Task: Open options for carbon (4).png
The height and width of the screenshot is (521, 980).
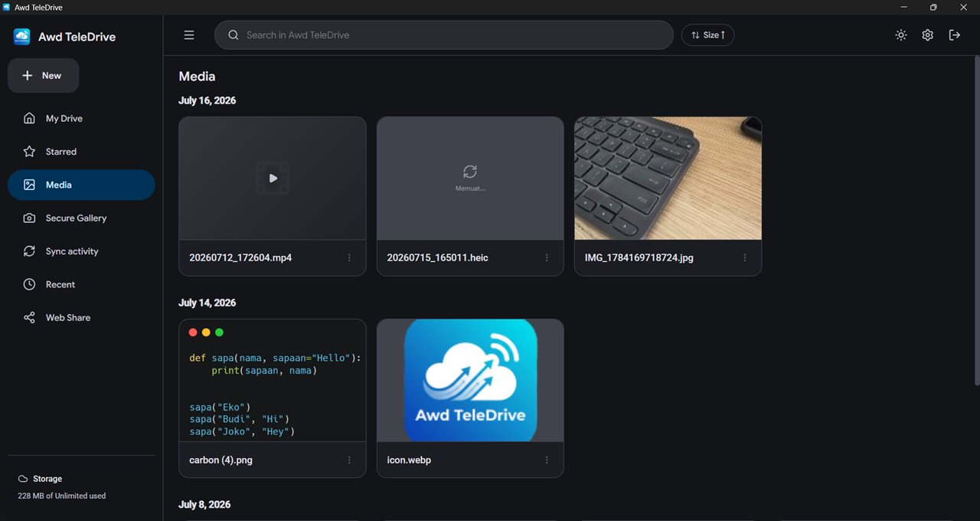Action: (349, 460)
